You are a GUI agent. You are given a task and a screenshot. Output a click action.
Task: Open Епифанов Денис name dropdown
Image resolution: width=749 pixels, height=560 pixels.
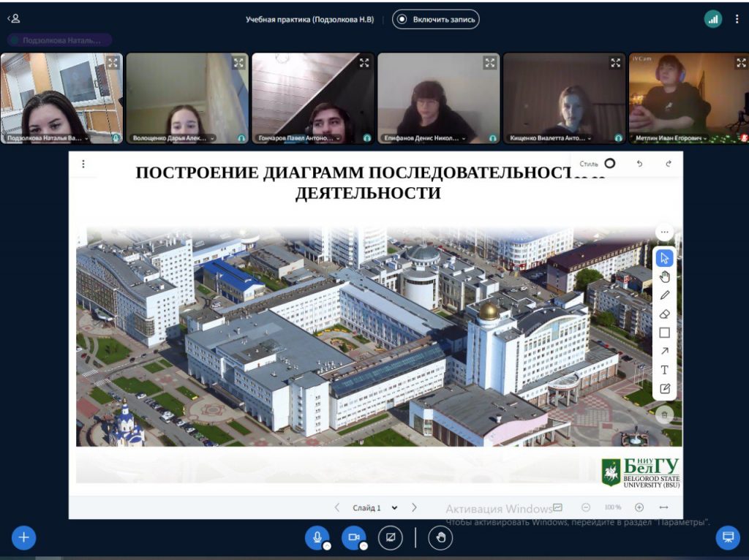click(425, 138)
